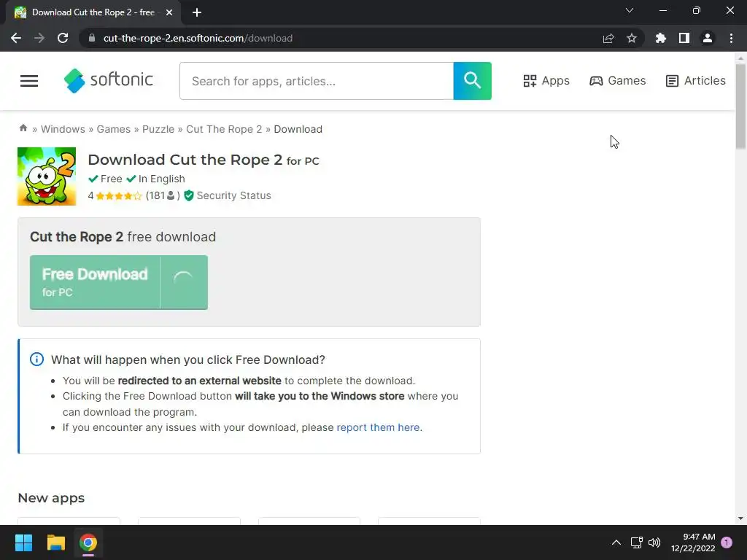This screenshot has width=747, height=560.
Task: Open the Games menu item
Action: (x=617, y=81)
